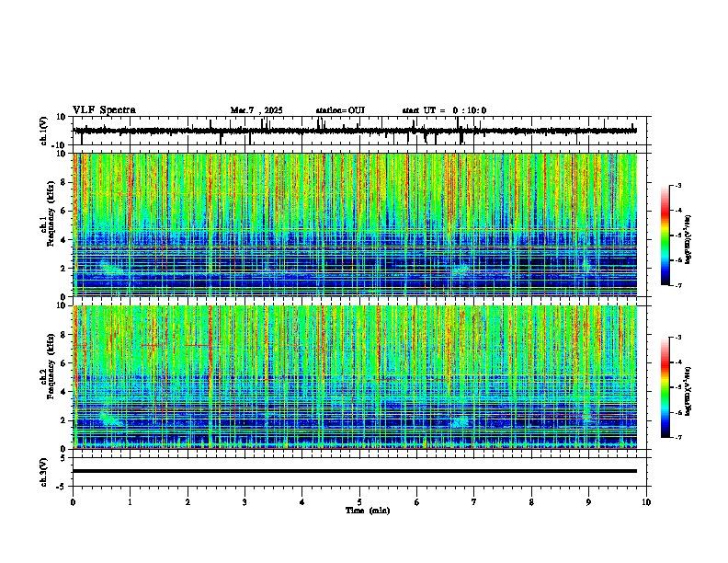728x563 pixels.
Task: Click the "VLF Spectra" plot title
Action: pyautogui.click(x=104, y=110)
